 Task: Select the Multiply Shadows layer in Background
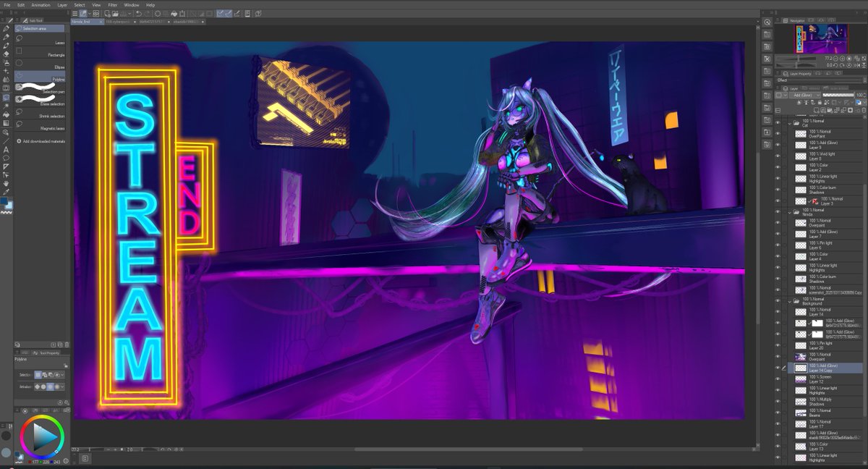pyautogui.click(x=827, y=401)
